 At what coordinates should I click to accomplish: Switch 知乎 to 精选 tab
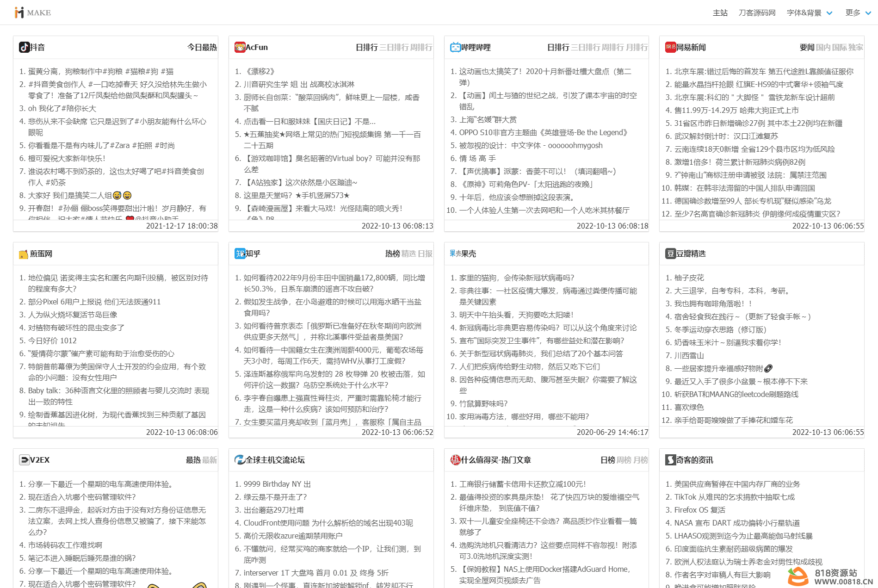[409, 254]
